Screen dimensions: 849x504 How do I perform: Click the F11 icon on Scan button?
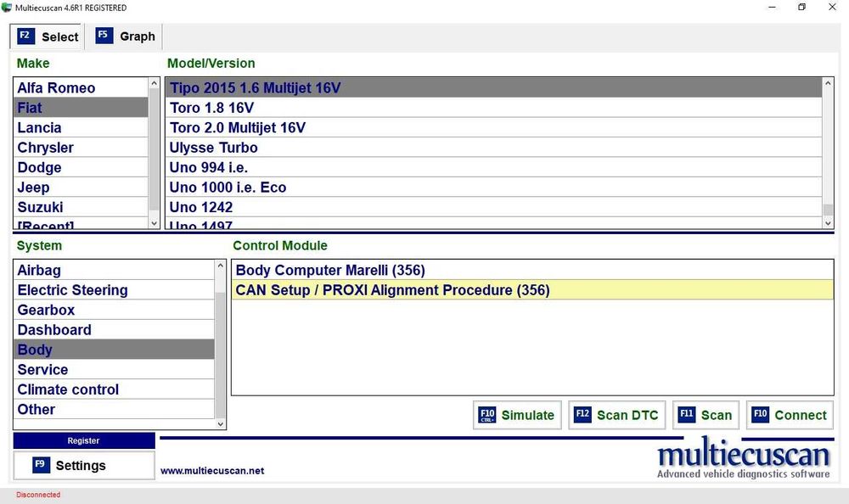coord(687,415)
